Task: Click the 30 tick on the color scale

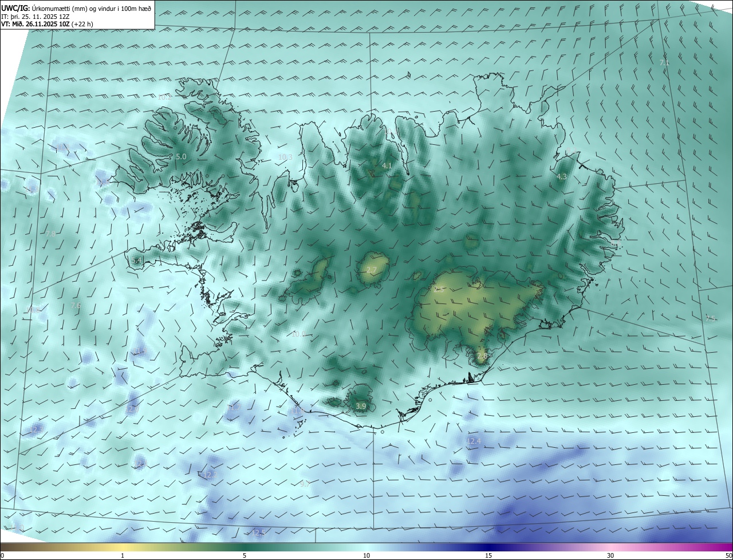Action: (610, 555)
